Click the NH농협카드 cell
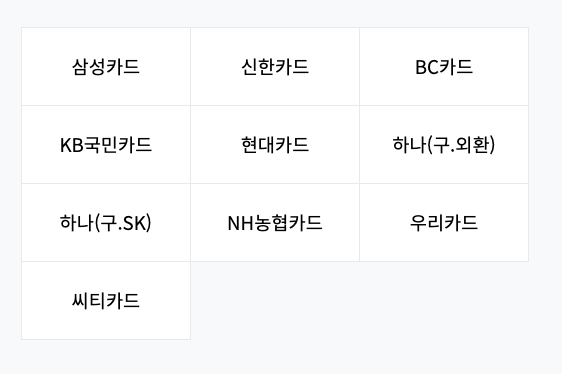562x374 pixels. pyautogui.click(x=275, y=223)
